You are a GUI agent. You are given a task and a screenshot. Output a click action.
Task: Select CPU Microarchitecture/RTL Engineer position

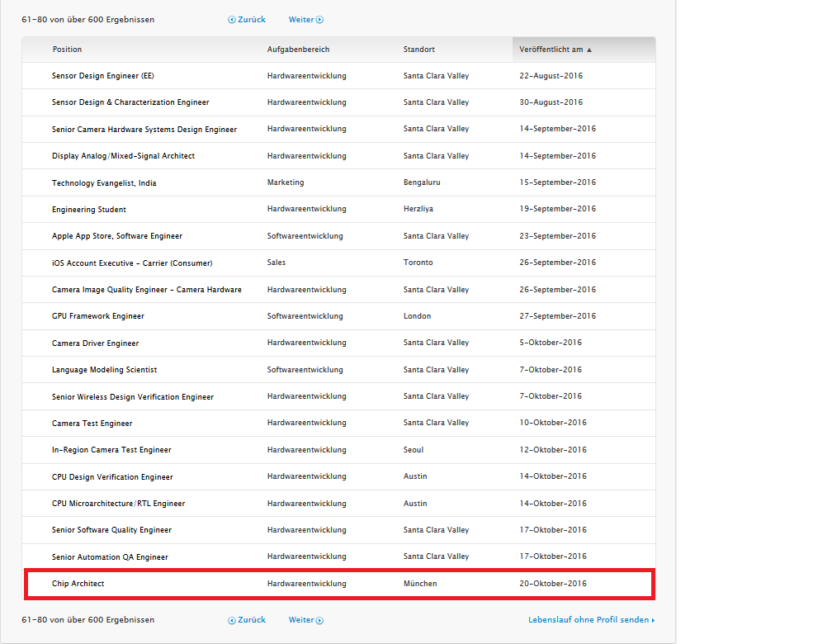coord(118,504)
